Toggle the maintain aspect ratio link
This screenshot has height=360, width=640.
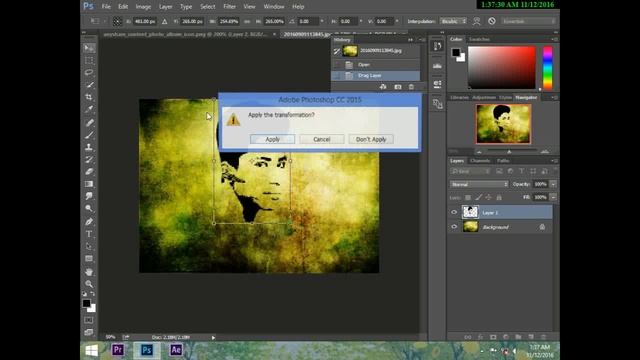[247, 21]
